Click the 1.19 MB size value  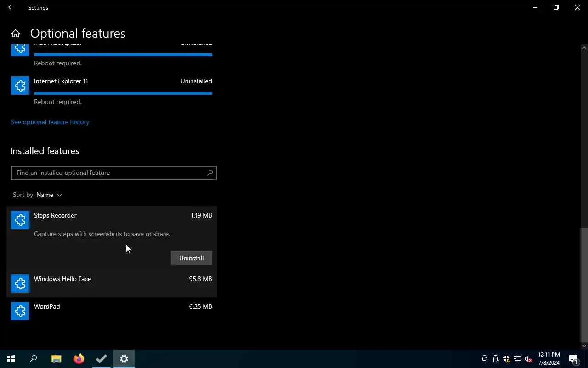point(201,215)
